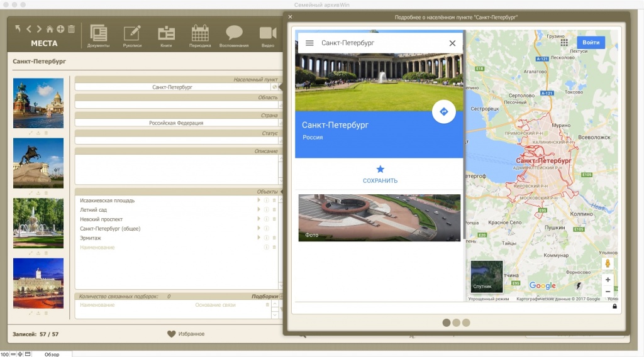Expand the Летний сад object
Viewport: 644px width, 357px height.
coord(258,210)
